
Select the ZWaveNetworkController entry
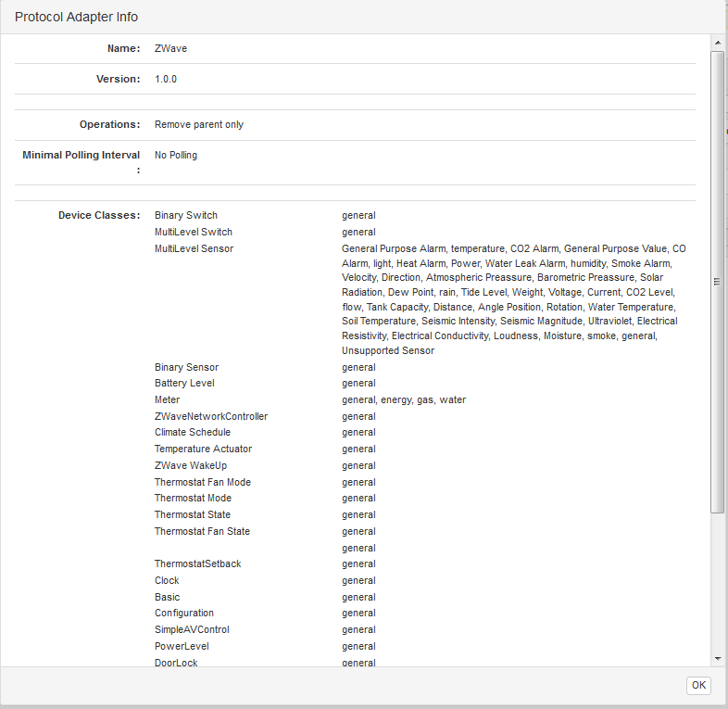tap(211, 416)
